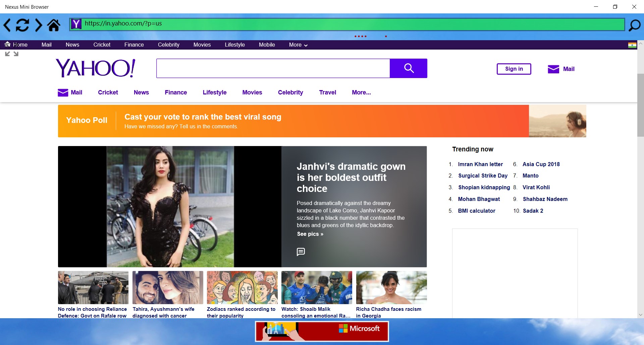Select Finance in the purple top bar

pyautogui.click(x=134, y=45)
